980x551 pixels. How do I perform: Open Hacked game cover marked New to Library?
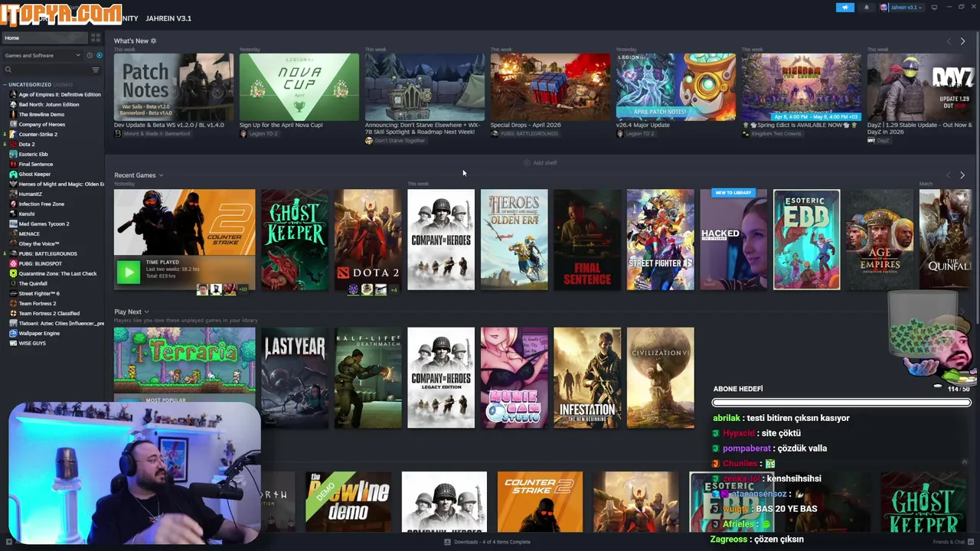[x=733, y=240]
